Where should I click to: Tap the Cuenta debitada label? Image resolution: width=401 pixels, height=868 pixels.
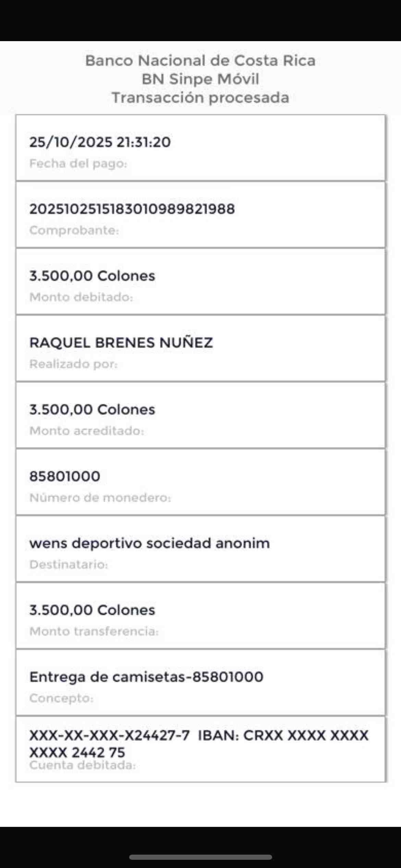[x=83, y=765]
